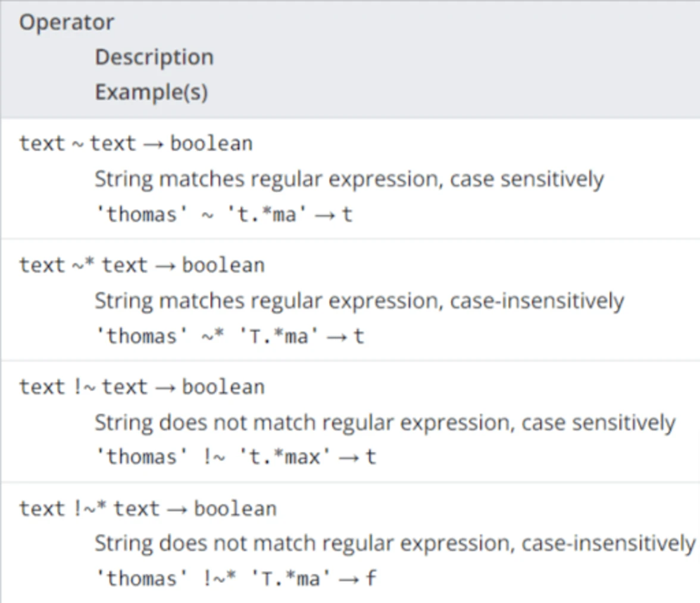Select the 'text !~* text → boolean' signature

(148, 509)
